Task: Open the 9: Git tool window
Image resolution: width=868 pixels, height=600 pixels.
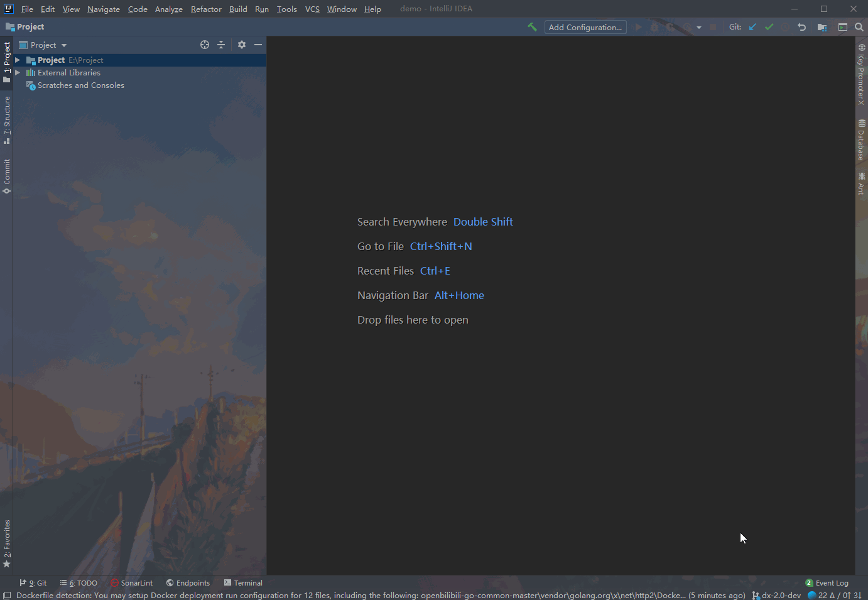Action: point(33,583)
